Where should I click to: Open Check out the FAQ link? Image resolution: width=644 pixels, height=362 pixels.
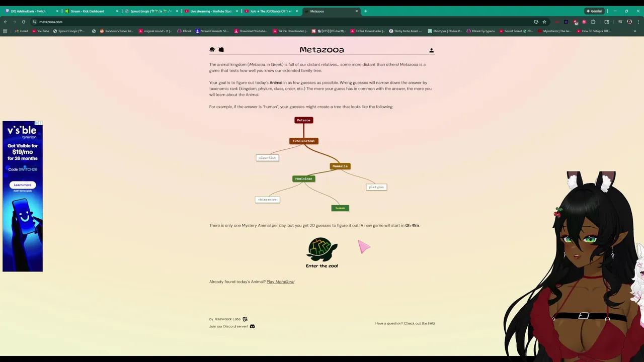(419, 323)
